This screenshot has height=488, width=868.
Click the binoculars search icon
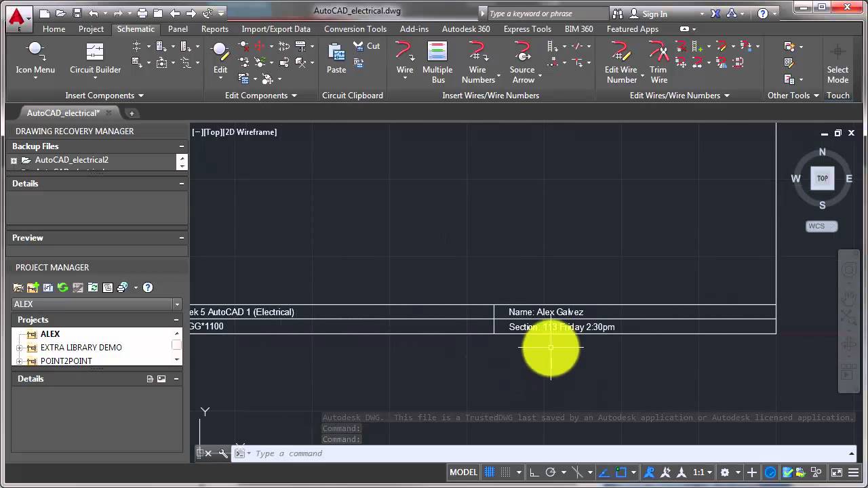coord(617,14)
